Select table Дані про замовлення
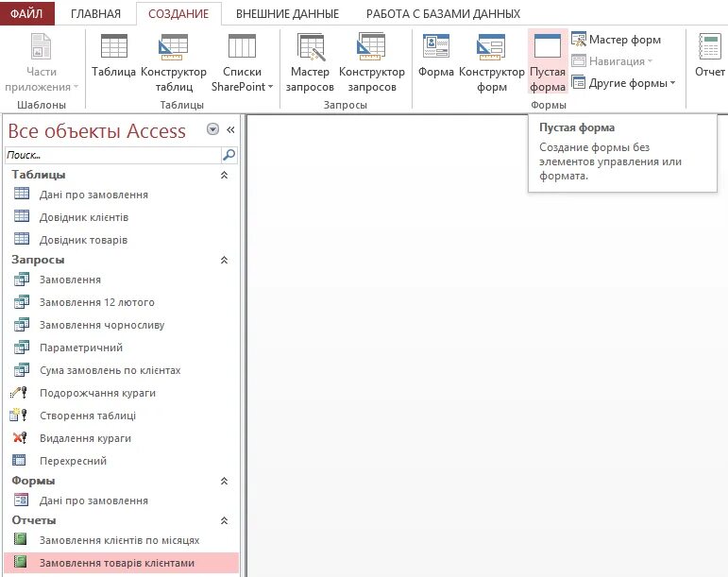The height and width of the screenshot is (577, 728). 121,195
